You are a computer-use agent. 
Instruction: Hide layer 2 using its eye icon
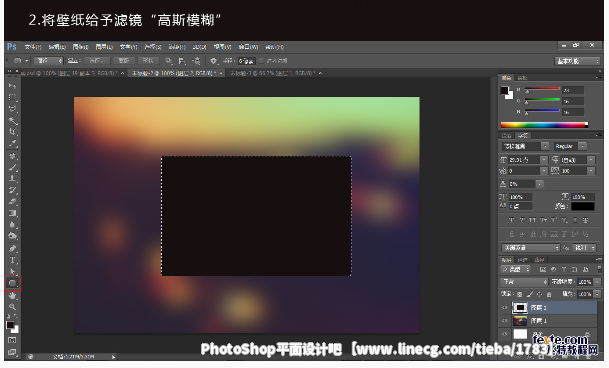(x=505, y=307)
